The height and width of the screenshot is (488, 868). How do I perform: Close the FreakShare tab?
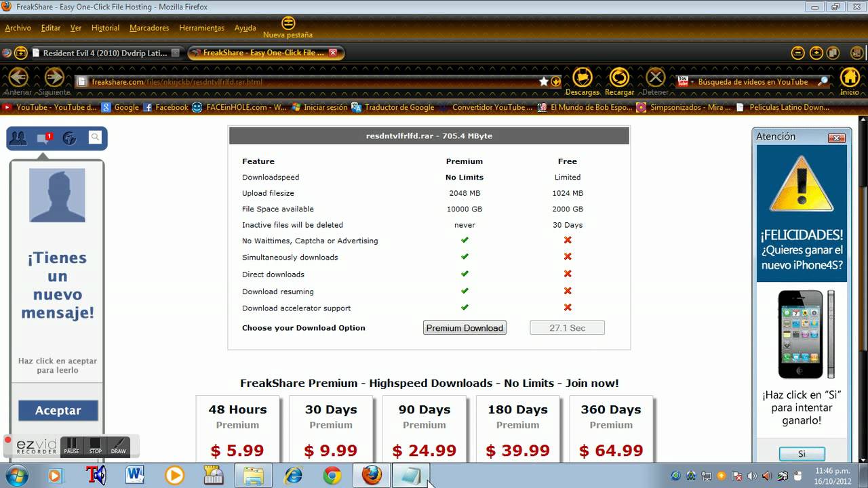coord(333,53)
